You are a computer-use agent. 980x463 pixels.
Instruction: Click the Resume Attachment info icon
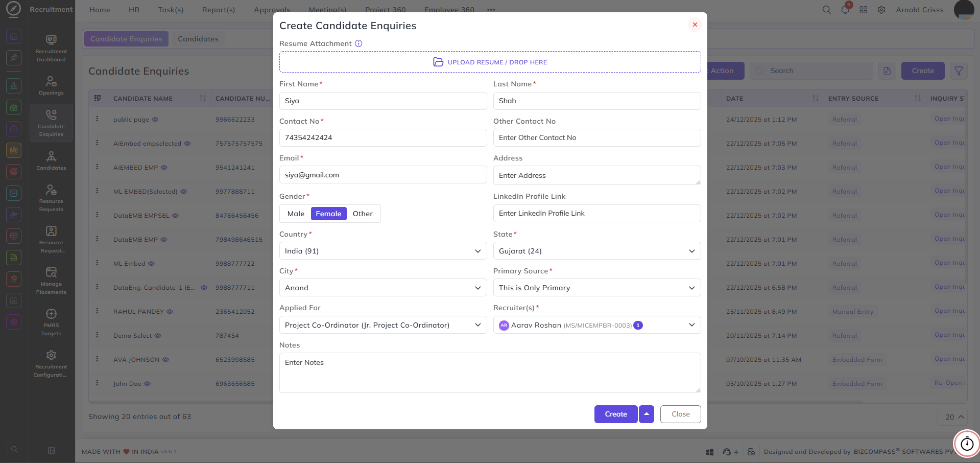(358, 43)
